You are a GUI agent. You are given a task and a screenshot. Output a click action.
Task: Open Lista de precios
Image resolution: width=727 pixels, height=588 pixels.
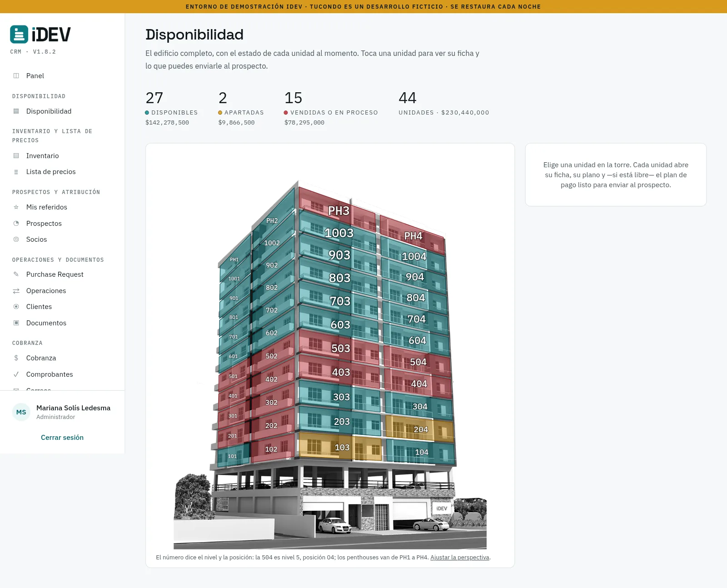click(x=62, y=172)
